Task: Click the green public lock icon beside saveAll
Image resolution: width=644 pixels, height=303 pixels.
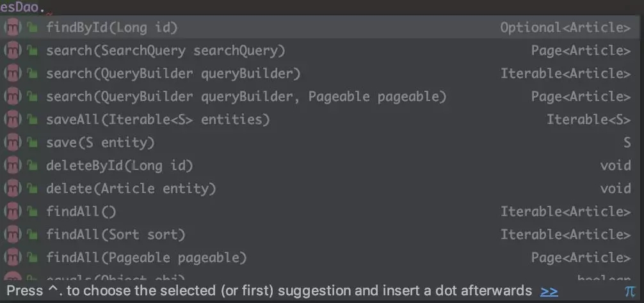Action: point(32,120)
